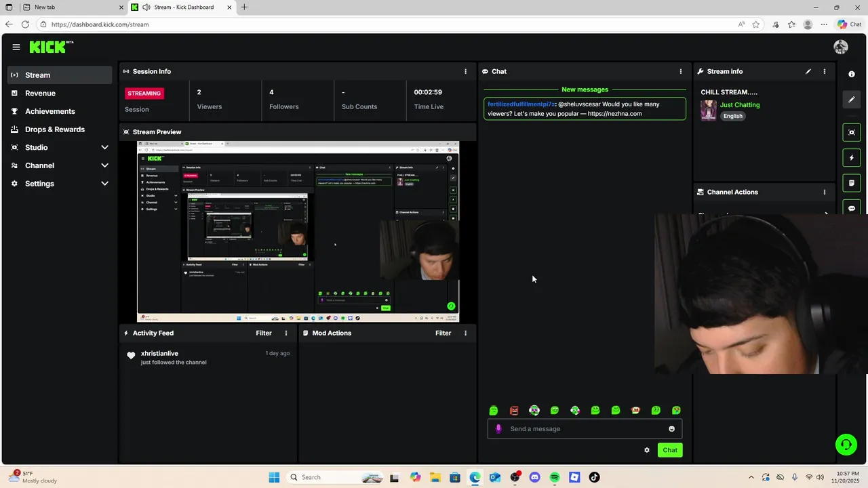
Task: Go to the Stream sidebar page
Action: point(60,75)
